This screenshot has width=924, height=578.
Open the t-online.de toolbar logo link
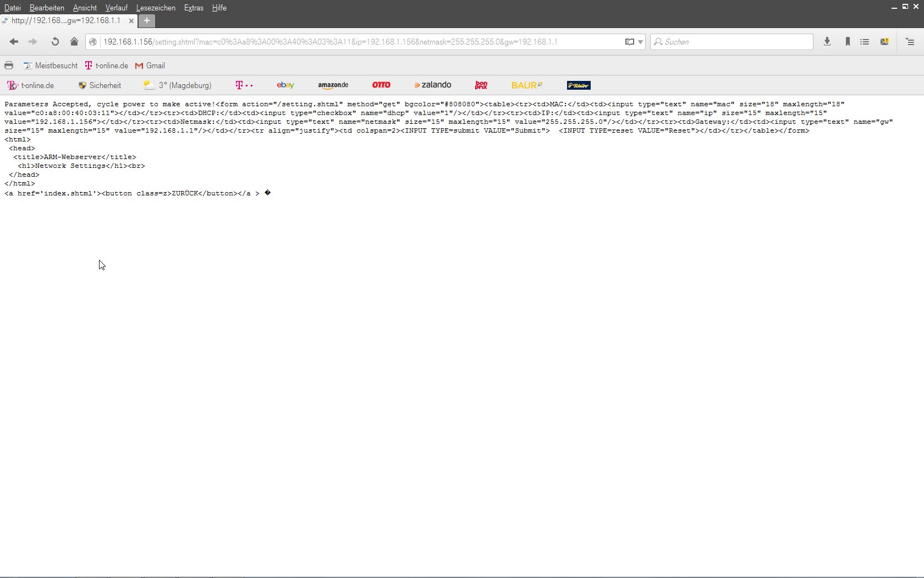coord(30,85)
